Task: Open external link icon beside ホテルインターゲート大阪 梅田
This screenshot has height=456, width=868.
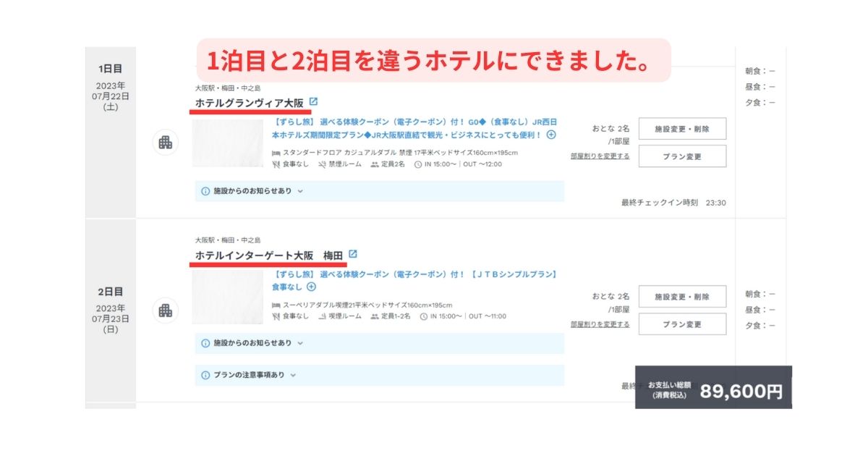Action: coord(353,254)
